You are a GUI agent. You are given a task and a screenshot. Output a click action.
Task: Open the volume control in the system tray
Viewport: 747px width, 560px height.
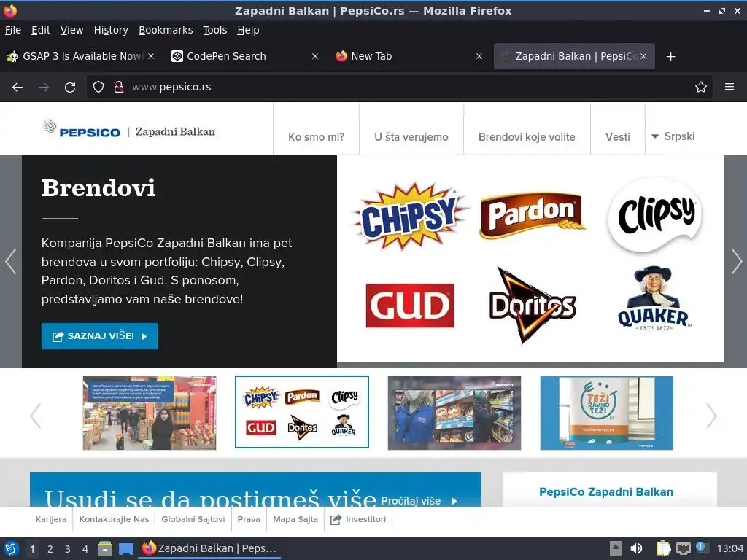pos(636,548)
